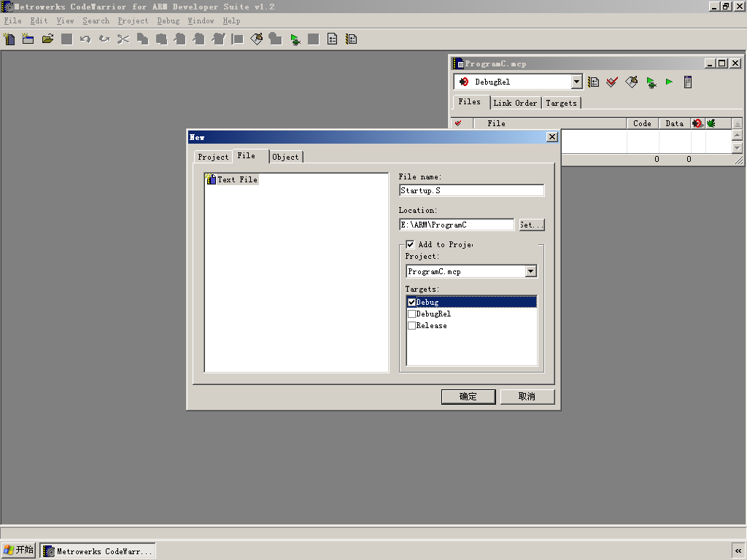The height and width of the screenshot is (560, 747).
Task: Click the File name input field
Action: click(472, 190)
